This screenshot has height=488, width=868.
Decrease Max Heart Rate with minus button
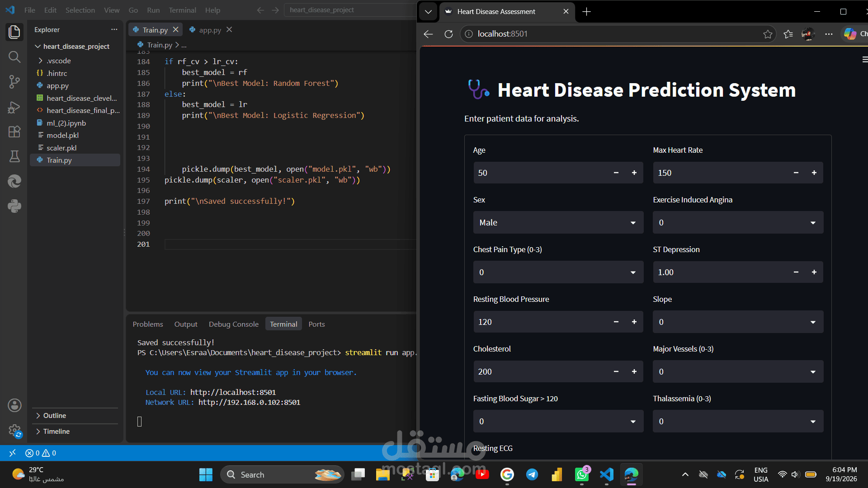pos(796,173)
